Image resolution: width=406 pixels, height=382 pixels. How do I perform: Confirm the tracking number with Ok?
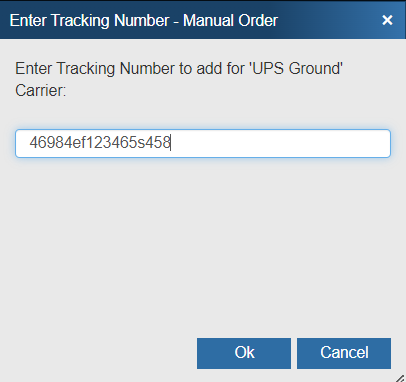click(244, 353)
